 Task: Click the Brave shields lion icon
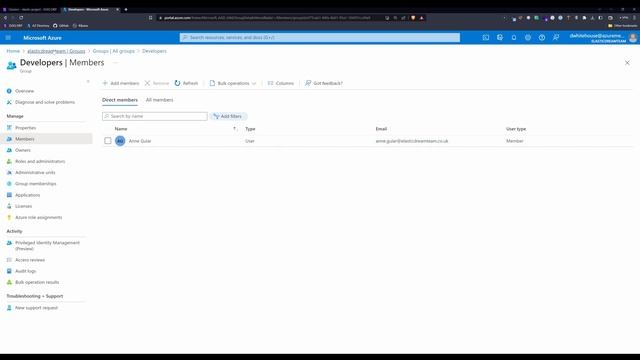pyautogui.click(x=413, y=18)
